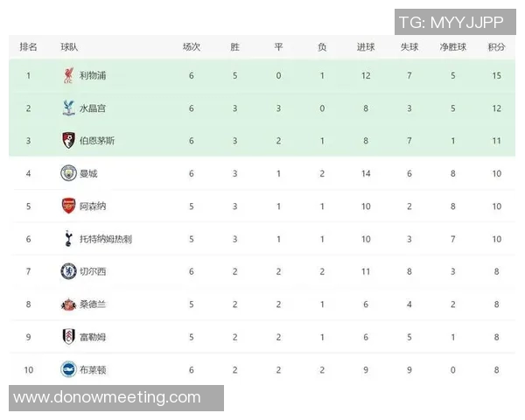The height and width of the screenshot is (420, 525).
Task: Click the Tottenham Hotspur crest icon
Action: 68,239
